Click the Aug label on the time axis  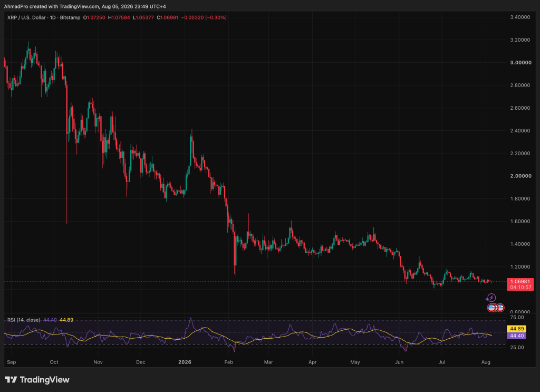coord(486,362)
